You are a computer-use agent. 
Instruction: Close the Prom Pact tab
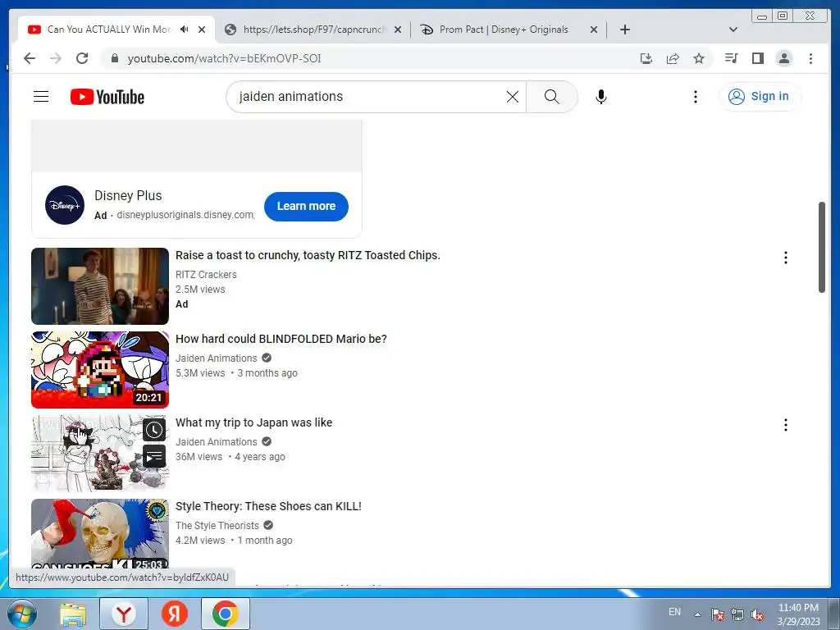[594, 30]
